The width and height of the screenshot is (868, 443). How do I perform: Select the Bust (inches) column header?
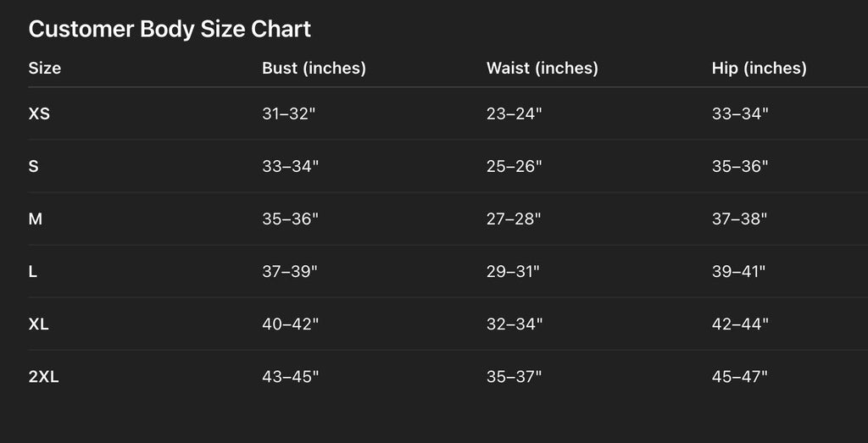coord(314,68)
